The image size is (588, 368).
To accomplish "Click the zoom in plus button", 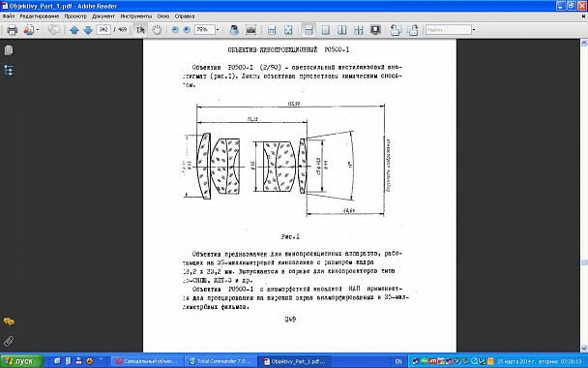I will (x=187, y=30).
